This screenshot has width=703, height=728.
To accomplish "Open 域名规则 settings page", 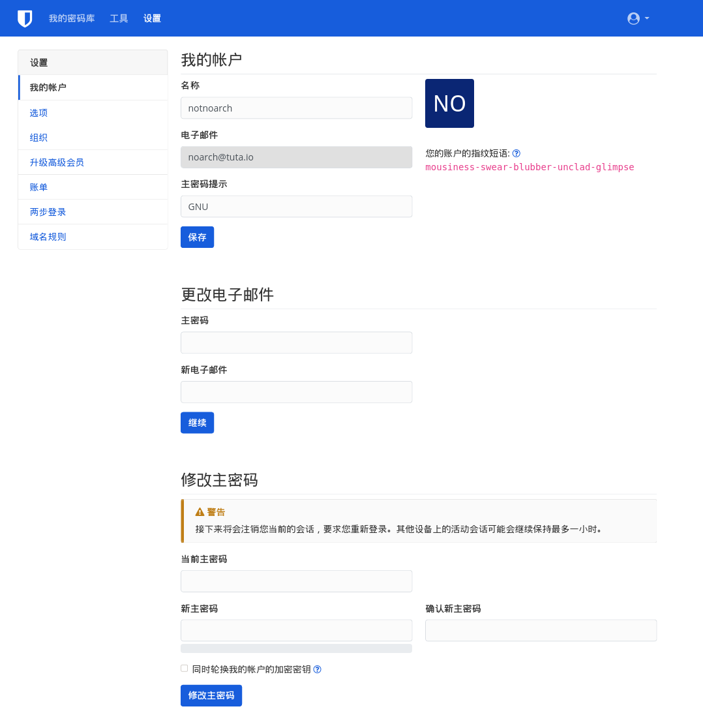I will [x=48, y=237].
